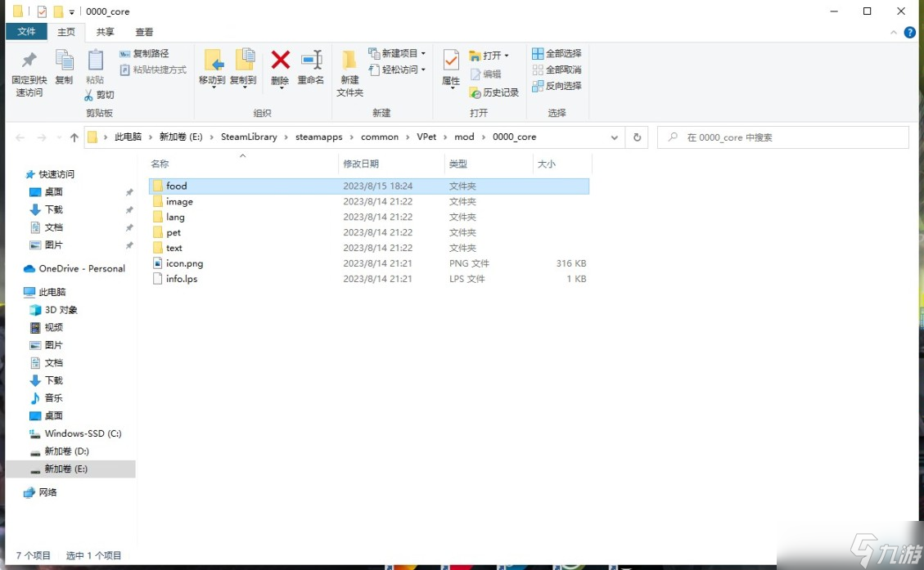Select the food folder
This screenshot has height=570, width=924.
[x=369, y=186]
